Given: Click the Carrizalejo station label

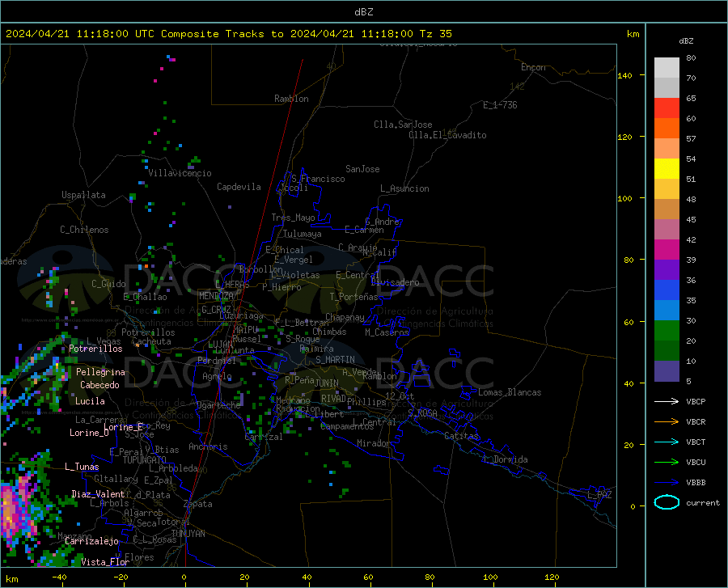Looking at the screenshot, I should pyautogui.click(x=91, y=541).
